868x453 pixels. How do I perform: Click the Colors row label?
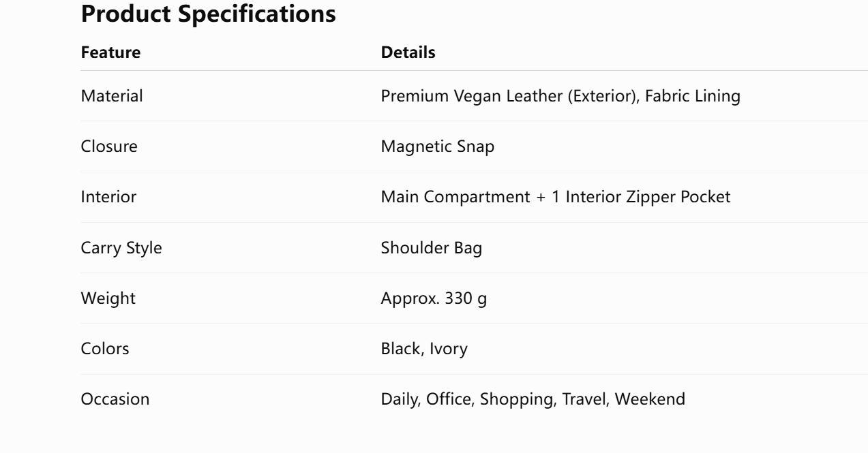click(105, 349)
